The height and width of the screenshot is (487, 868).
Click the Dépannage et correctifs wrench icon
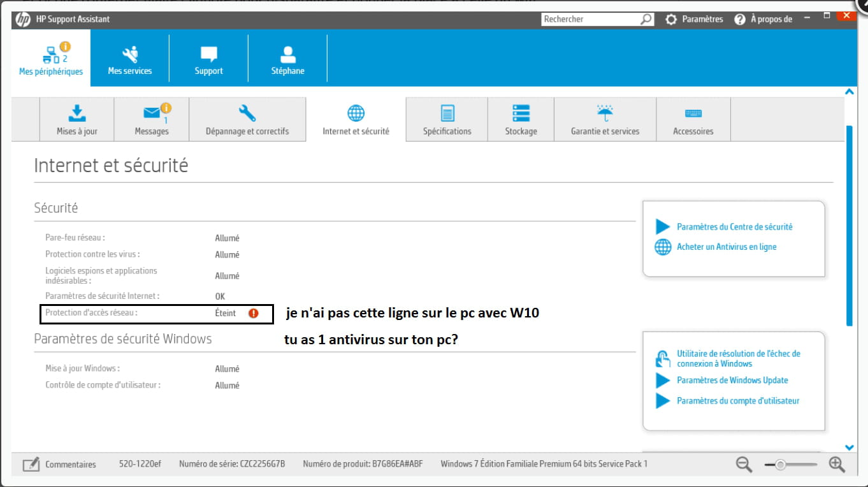(247, 113)
